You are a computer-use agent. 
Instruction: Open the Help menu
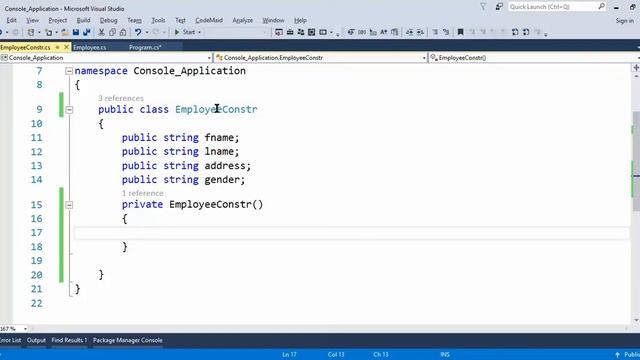click(x=300, y=20)
